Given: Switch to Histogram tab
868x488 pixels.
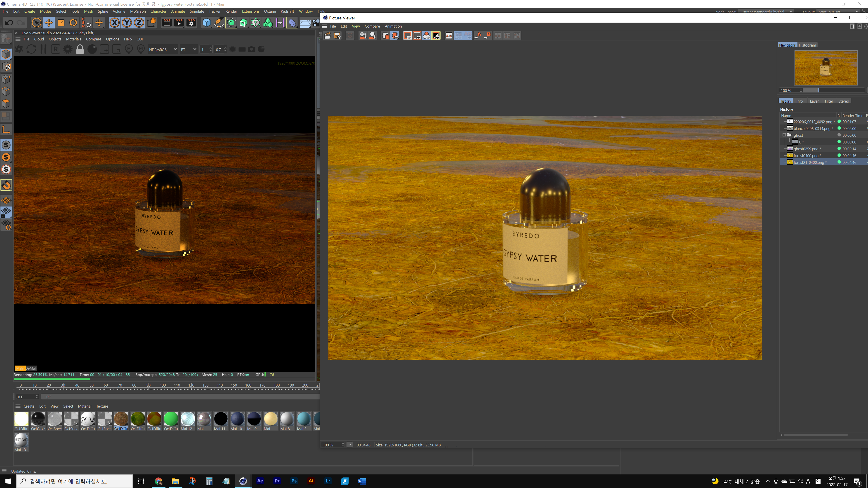Looking at the screenshot, I should click(x=807, y=45).
